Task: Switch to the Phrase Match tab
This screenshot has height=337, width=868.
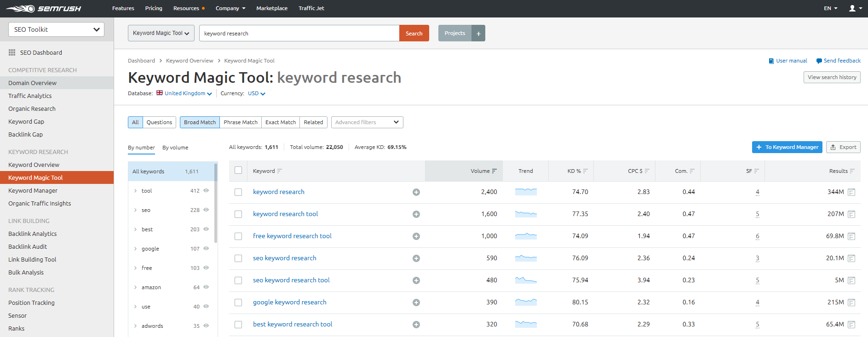Action: [x=240, y=122]
